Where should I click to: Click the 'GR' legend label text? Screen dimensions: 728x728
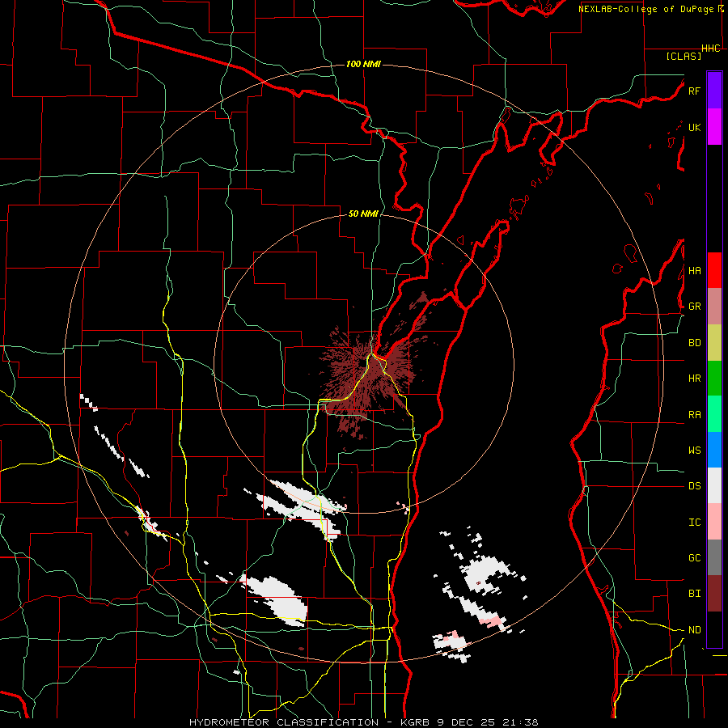click(x=694, y=307)
